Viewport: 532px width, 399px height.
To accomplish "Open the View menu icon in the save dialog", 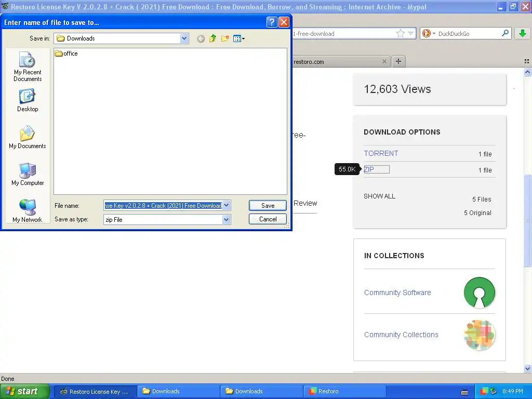I will (x=239, y=38).
